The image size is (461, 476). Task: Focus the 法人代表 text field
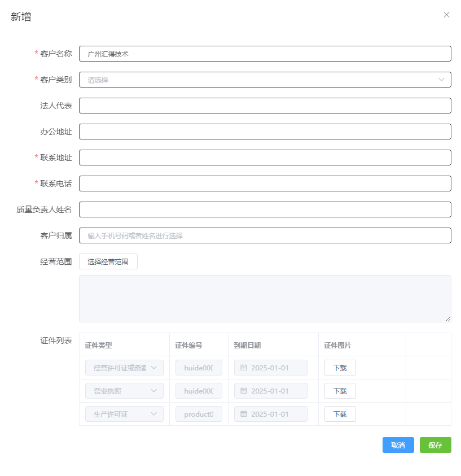pos(265,106)
